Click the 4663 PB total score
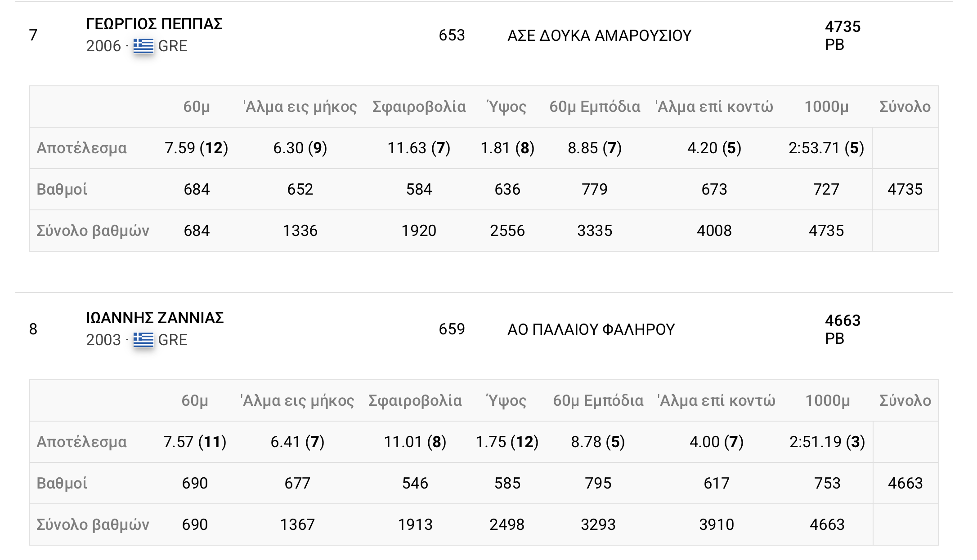 pyautogui.click(x=843, y=329)
